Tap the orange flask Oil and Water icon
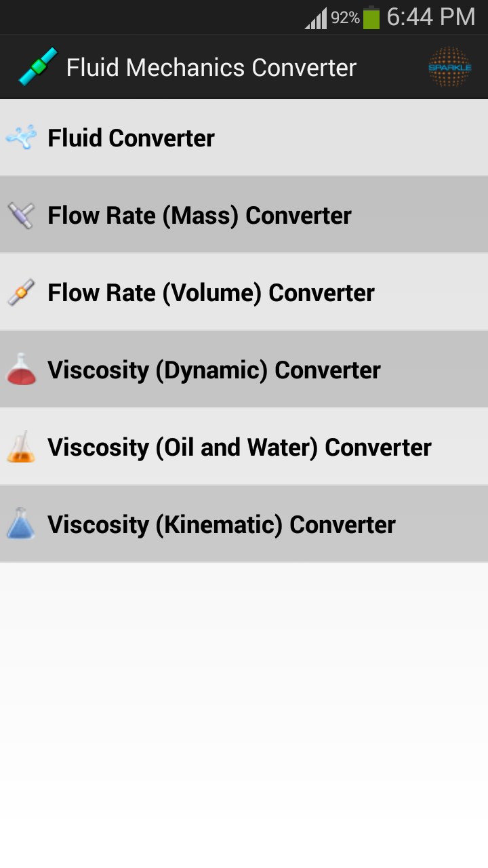The image size is (488, 868). 21,447
